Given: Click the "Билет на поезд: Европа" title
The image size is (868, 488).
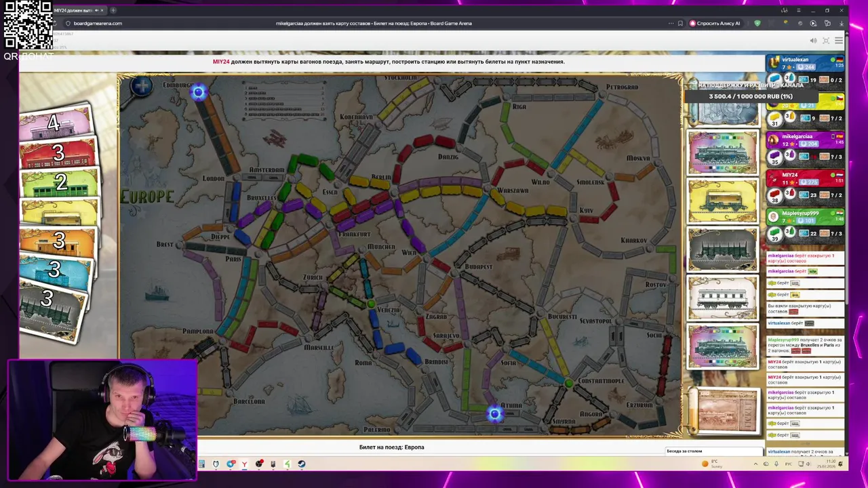Looking at the screenshot, I should pyautogui.click(x=391, y=447).
